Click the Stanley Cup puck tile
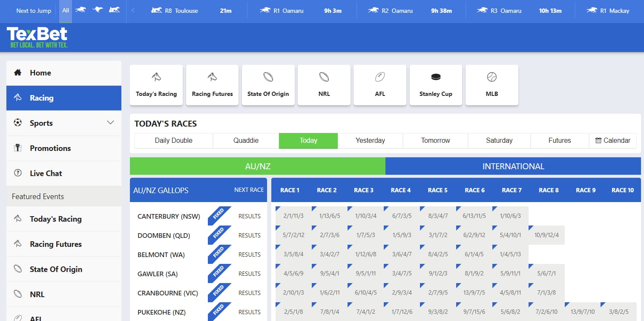 point(436,85)
